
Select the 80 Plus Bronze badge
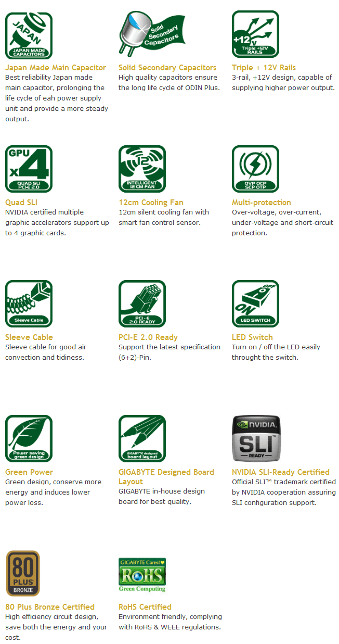point(23,574)
